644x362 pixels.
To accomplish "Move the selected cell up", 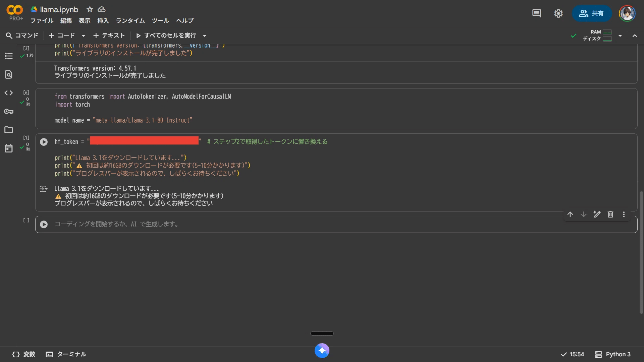I will tap(570, 215).
